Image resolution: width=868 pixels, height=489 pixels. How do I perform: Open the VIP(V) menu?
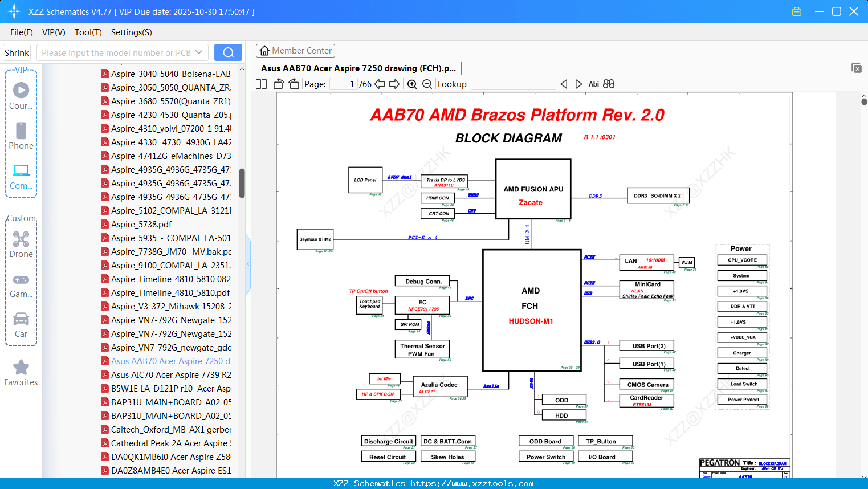(54, 32)
